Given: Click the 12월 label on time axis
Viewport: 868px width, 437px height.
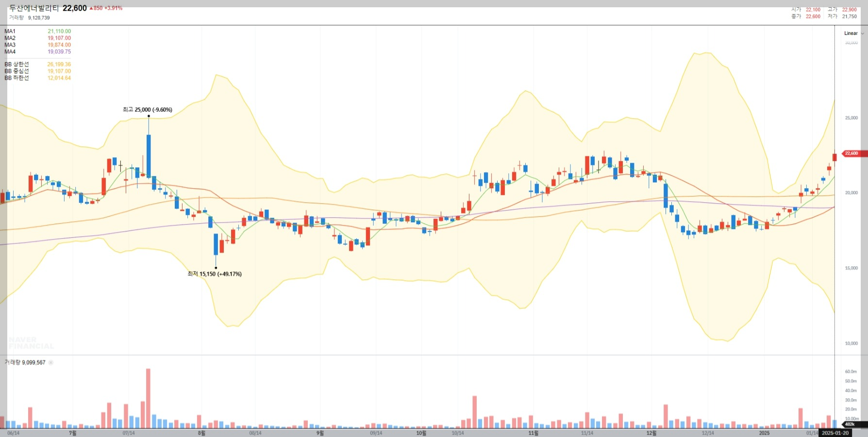Looking at the screenshot, I should coord(651,433).
